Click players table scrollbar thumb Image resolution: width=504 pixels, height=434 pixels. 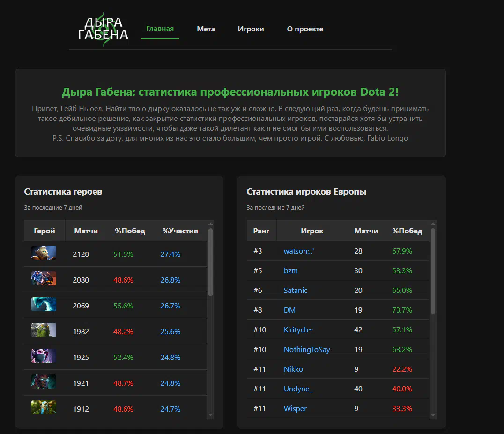coord(433,270)
